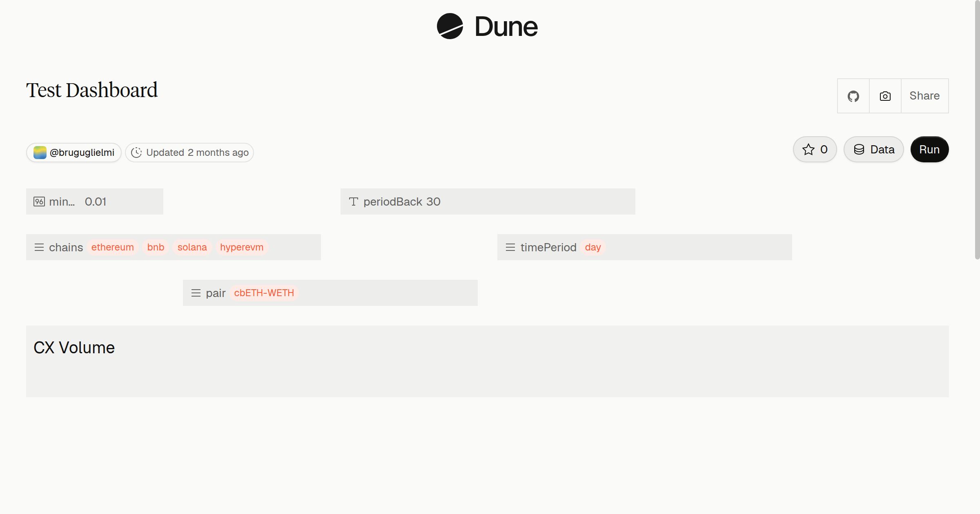
Task: Open the timePeriod dropdown
Action: pyautogui.click(x=644, y=247)
